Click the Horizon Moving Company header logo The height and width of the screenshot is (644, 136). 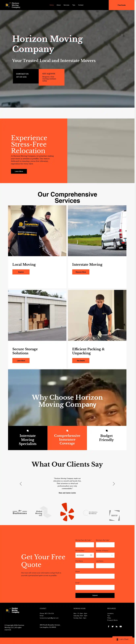13,5
